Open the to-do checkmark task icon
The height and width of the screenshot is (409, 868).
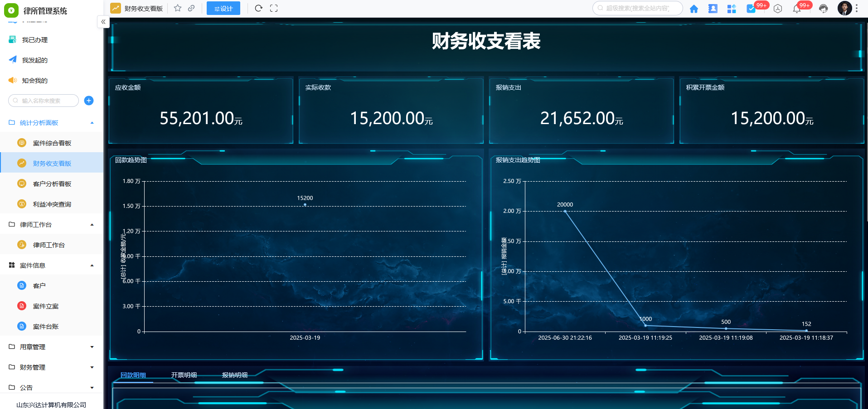pyautogui.click(x=751, y=9)
